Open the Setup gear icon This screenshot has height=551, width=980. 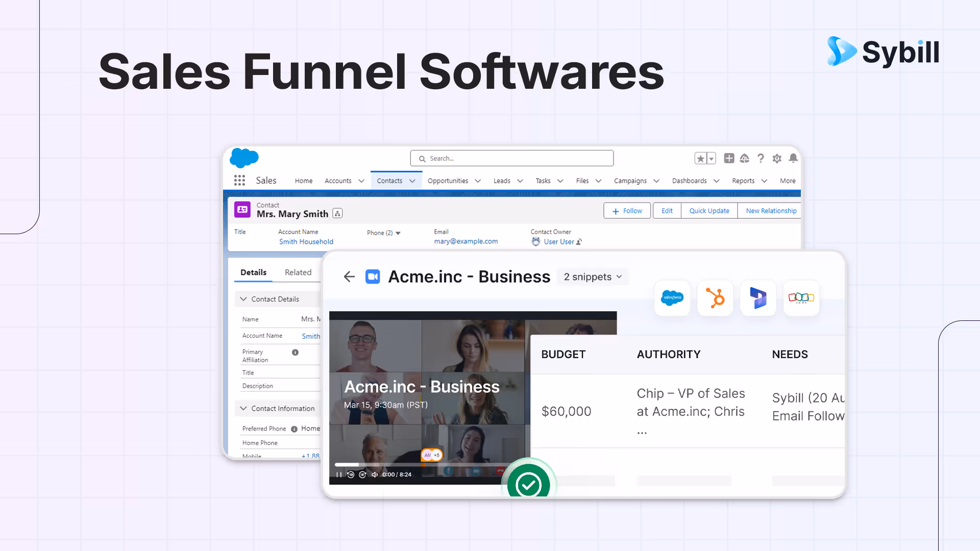click(x=777, y=159)
